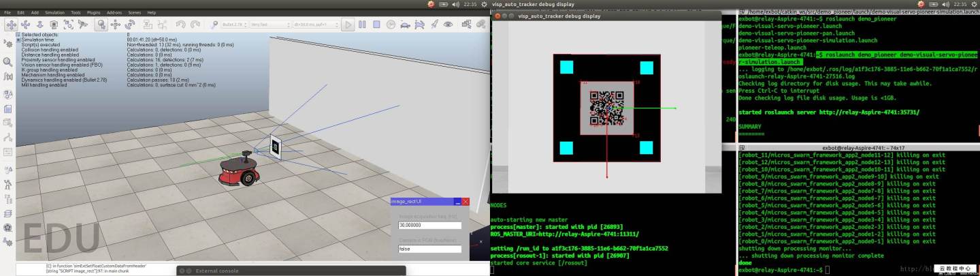Click the page selector toolbar icon

466,25
